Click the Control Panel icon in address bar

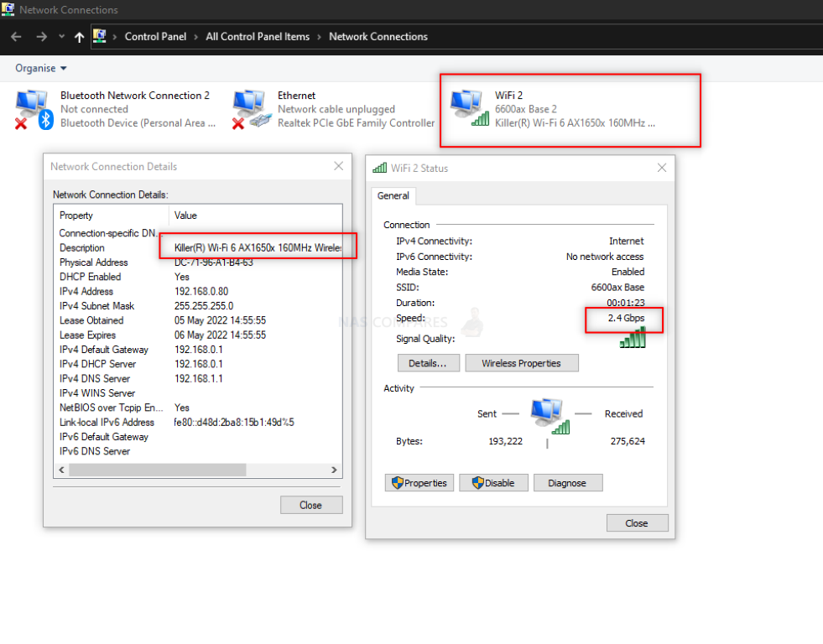coord(99,36)
